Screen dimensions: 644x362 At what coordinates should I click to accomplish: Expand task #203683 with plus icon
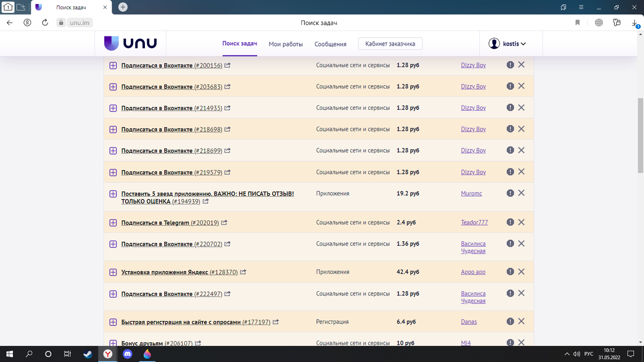click(113, 87)
